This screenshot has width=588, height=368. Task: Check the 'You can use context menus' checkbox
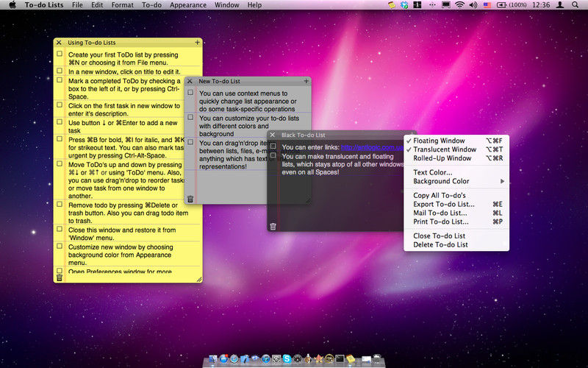click(190, 93)
